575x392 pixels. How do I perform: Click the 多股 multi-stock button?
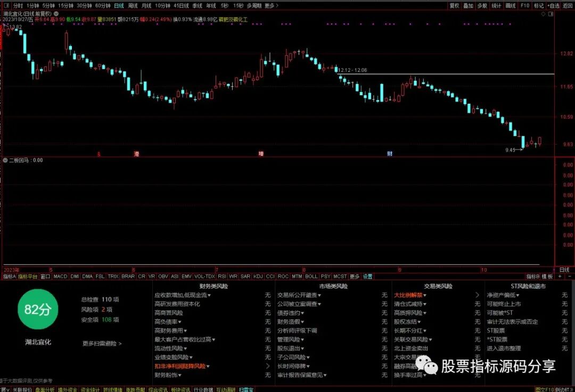pyautogui.click(x=482, y=5)
